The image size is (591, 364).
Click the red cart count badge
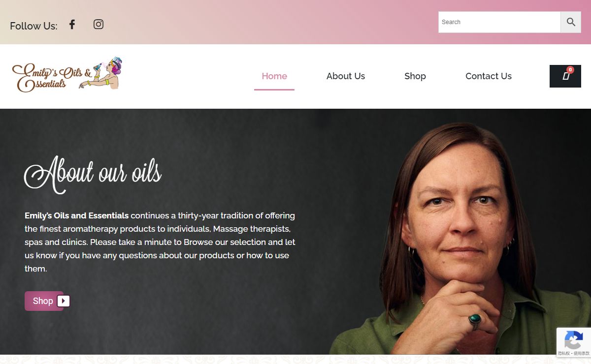(x=570, y=70)
